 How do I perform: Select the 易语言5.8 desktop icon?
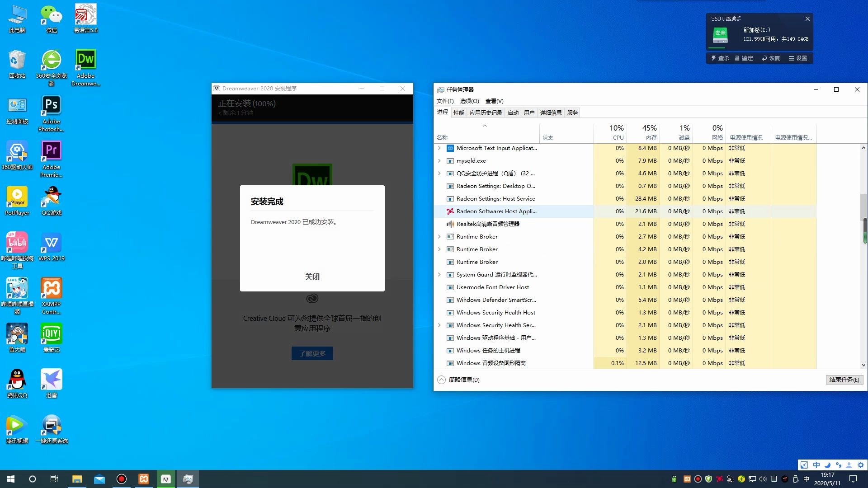click(x=85, y=19)
